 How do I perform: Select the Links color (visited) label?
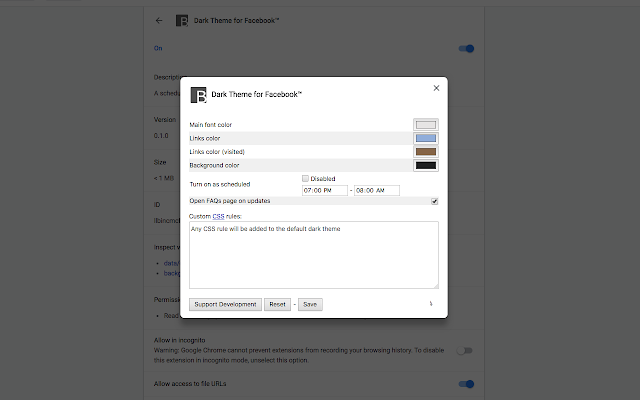217,152
